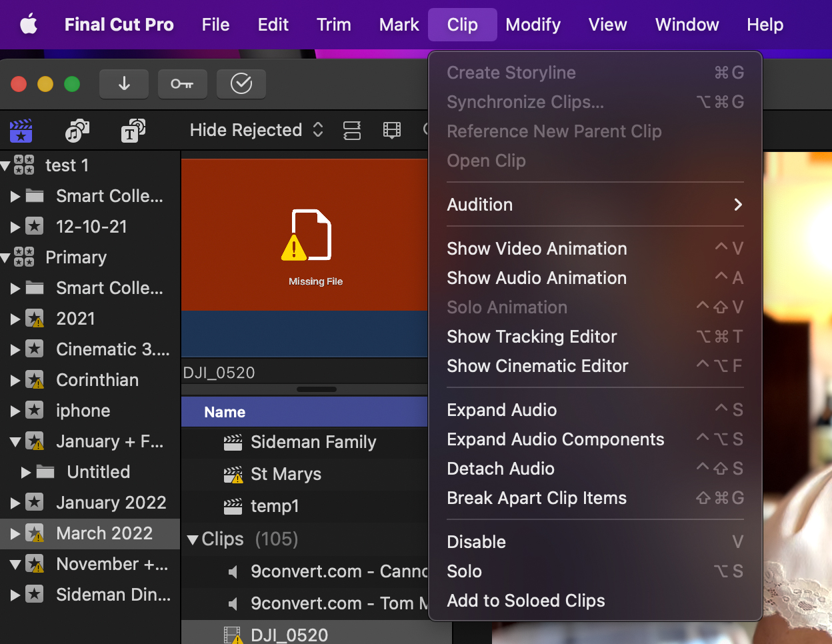Select the Libraries sidebar icon
832x644 pixels.
point(21,131)
